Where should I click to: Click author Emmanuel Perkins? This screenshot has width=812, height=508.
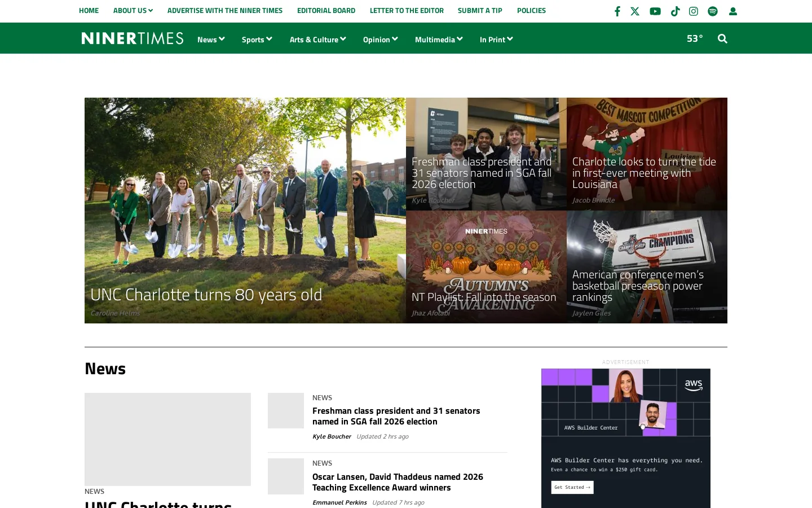(339, 502)
